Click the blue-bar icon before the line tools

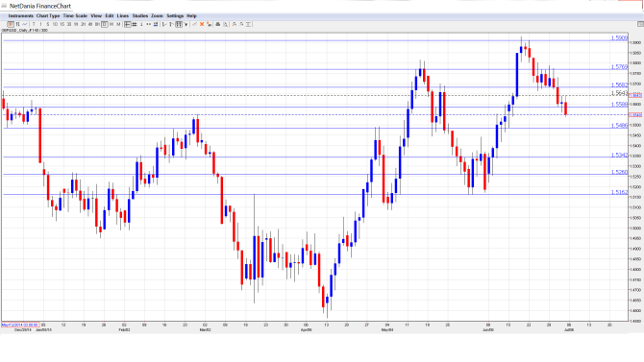point(156,24)
